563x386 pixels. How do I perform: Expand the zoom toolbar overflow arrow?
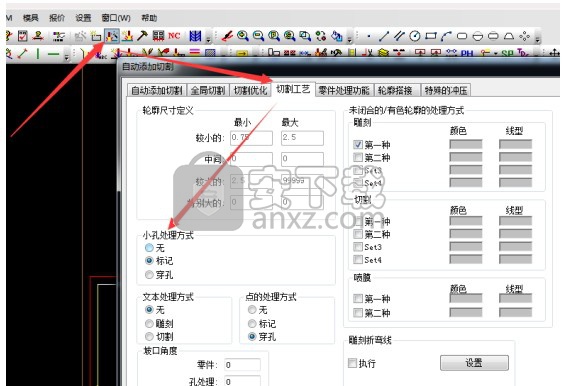(349, 40)
